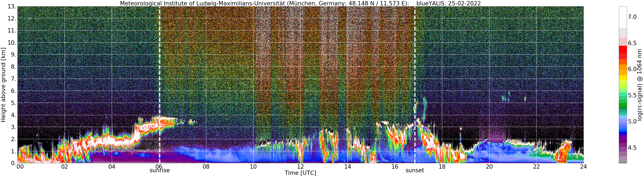
Task: Click the 'log(rc-signal) @ 1064 nm' colorbar label
Action: (639, 85)
